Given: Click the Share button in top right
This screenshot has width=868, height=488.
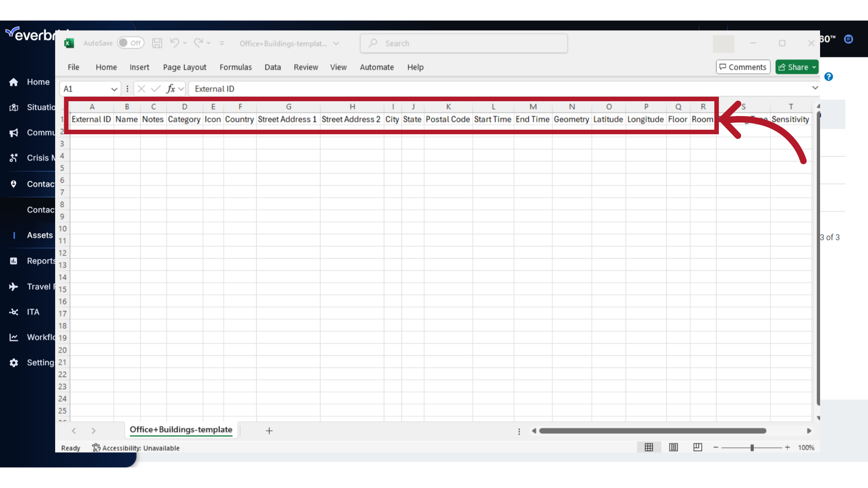Looking at the screenshot, I should 797,67.
